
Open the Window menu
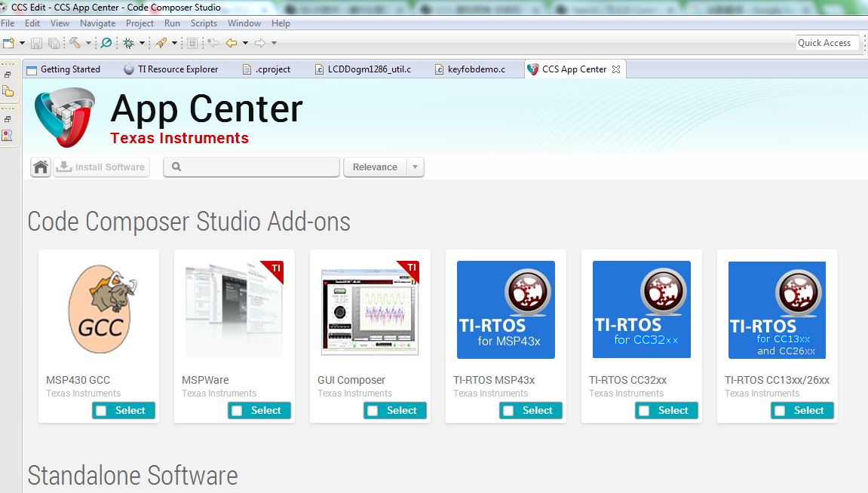(x=244, y=23)
